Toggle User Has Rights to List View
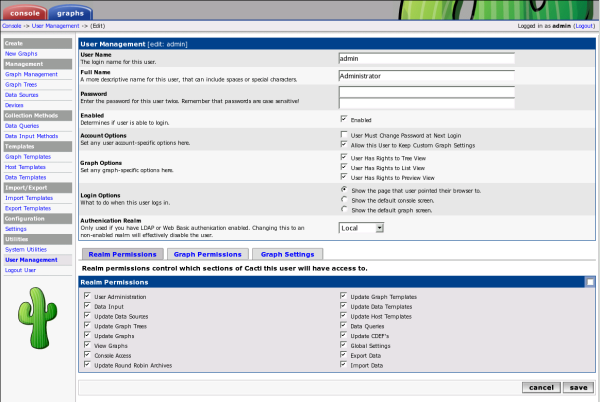This screenshot has height=402, width=600. click(344, 167)
